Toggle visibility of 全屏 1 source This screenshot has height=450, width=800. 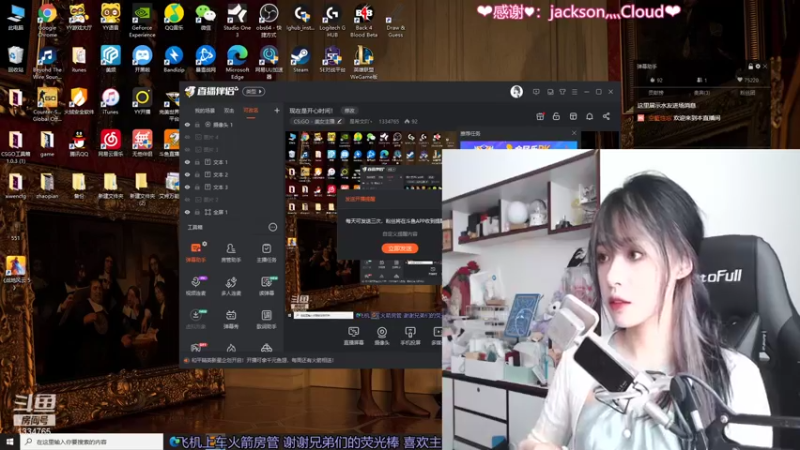pos(187,212)
